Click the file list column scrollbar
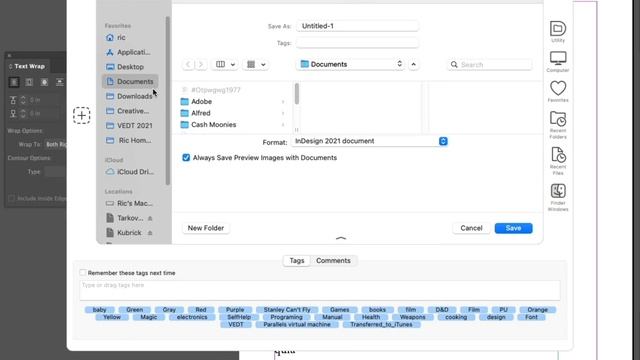The width and height of the screenshot is (640, 360). click(297, 94)
